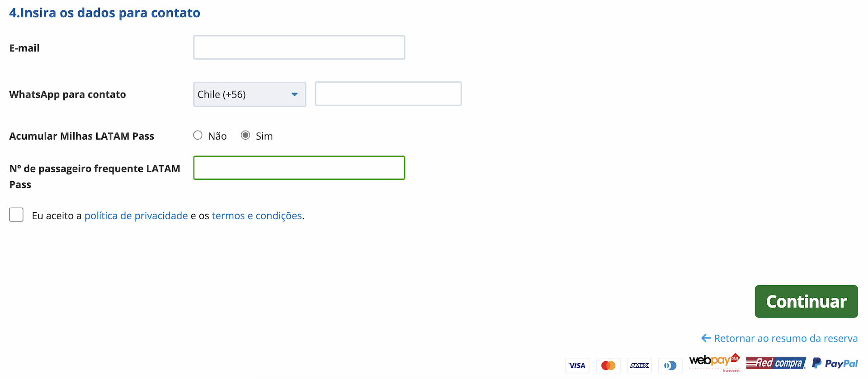Click the WhatsApp phone number field
The width and height of the screenshot is (868, 379).
pos(388,94)
